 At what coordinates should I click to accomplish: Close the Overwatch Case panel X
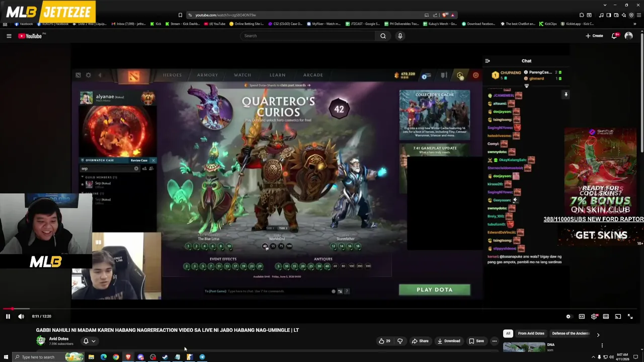click(153, 160)
